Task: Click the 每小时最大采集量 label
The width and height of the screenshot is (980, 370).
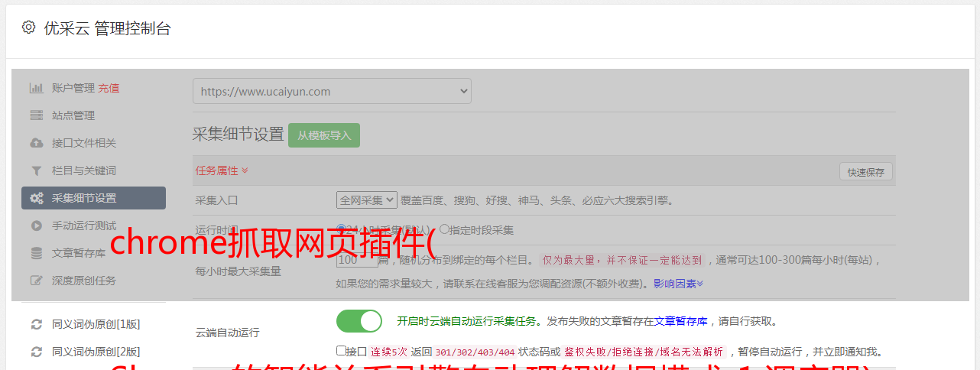Action: 239,271
